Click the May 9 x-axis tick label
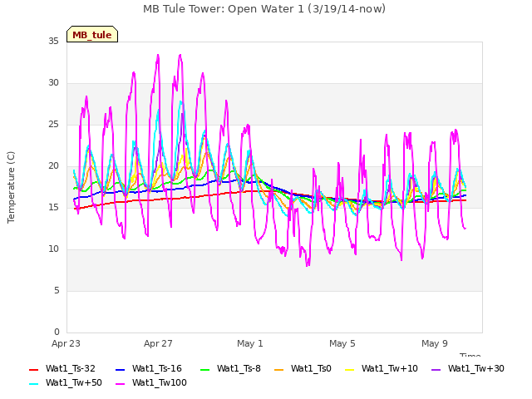 click(435, 343)
